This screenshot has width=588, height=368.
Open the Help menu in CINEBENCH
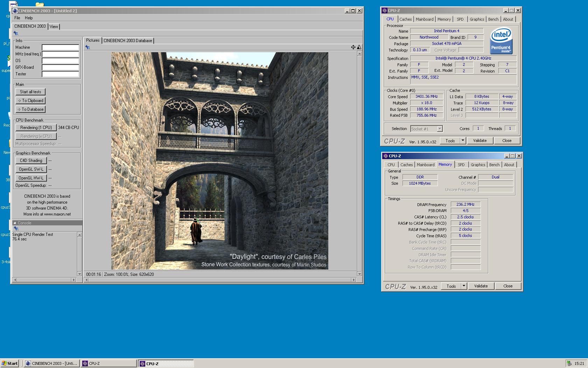pos(29,18)
